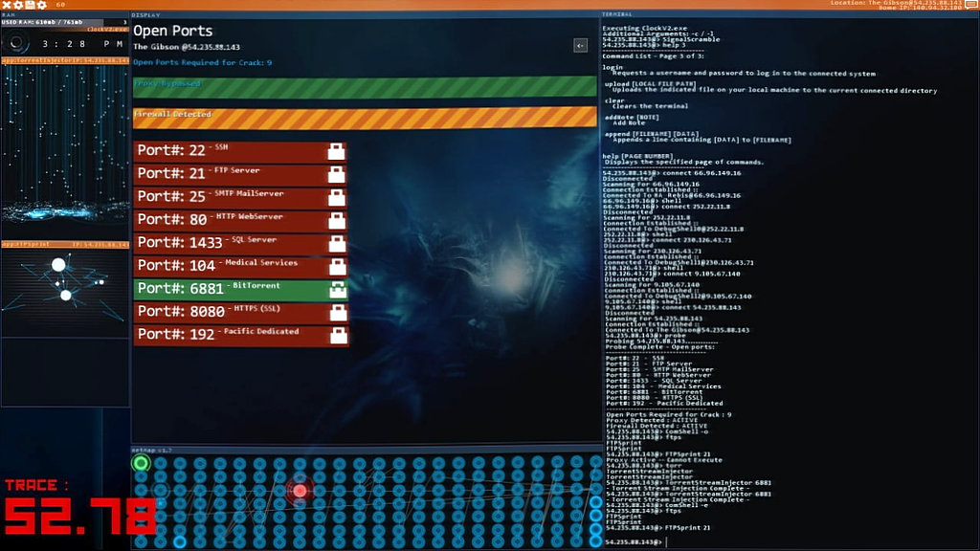980x551 pixels.
Task: Click 'Open Ports Required for Crack: 9' in Display
Action: [x=202, y=62]
